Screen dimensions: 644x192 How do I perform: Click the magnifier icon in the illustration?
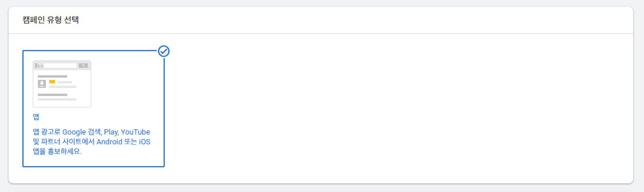click(x=83, y=66)
